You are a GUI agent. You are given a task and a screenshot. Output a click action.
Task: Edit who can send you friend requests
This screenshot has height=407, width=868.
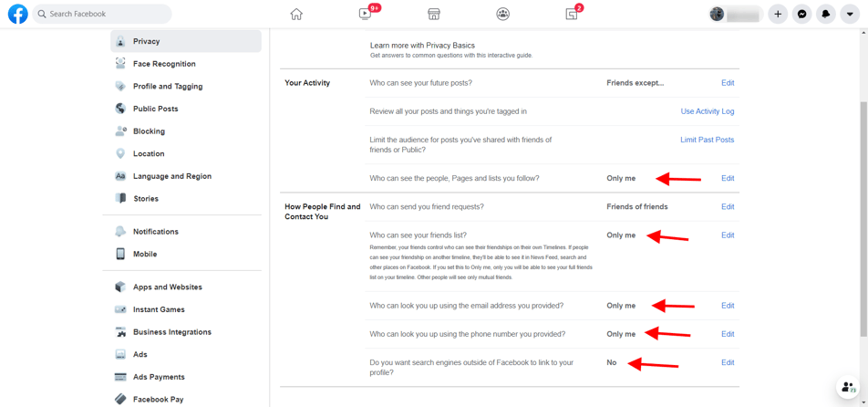728,206
